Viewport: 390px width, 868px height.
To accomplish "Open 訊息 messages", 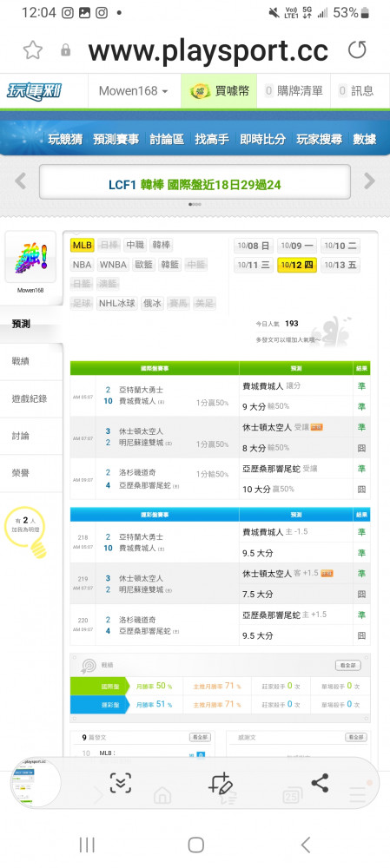I will click(x=356, y=91).
